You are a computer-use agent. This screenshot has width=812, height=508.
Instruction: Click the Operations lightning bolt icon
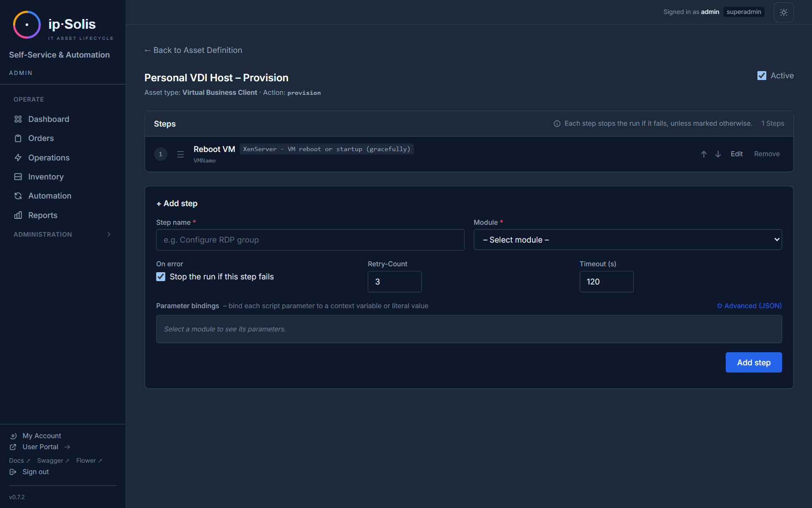pyautogui.click(x=18, y=157)
